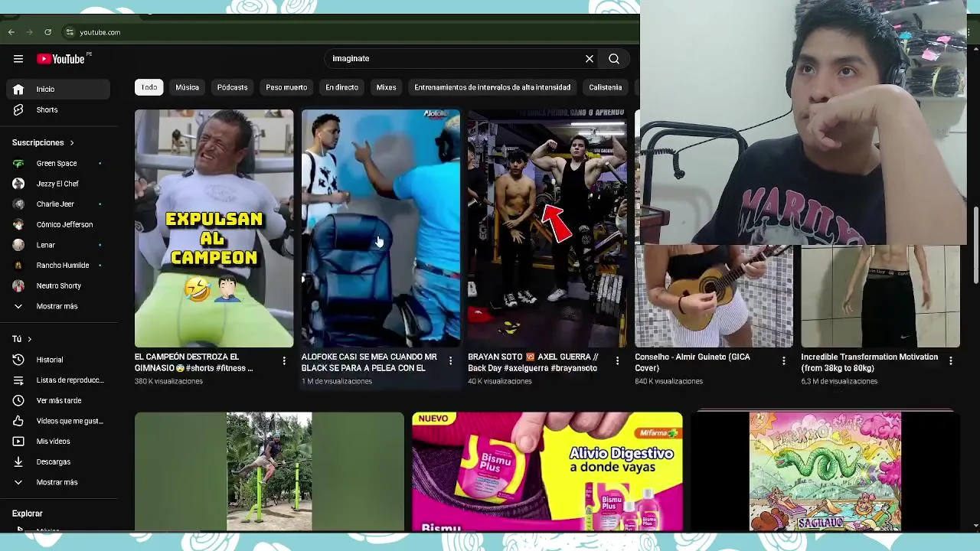The image size is (980, 551).
Task: Select the Calistenia filter chip
Action: [x=605, y=87]
